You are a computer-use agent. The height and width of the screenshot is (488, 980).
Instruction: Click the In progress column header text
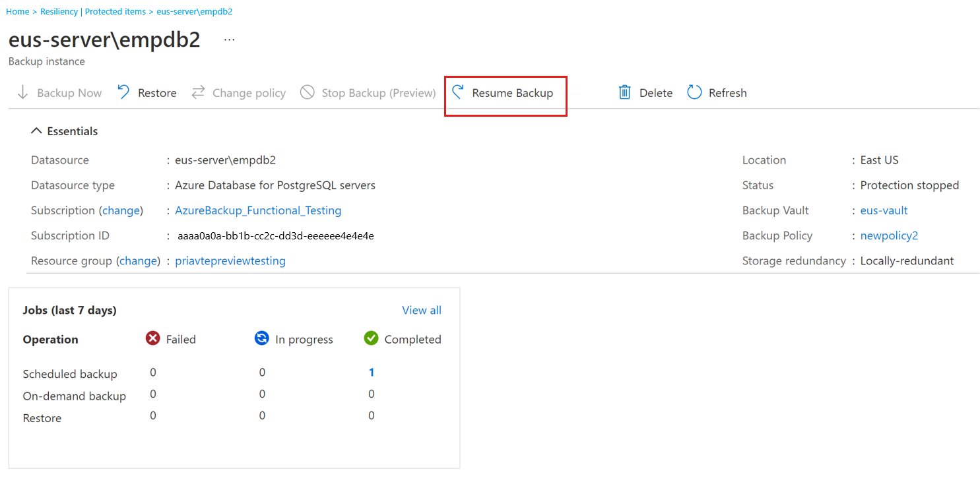pos(304,340)
